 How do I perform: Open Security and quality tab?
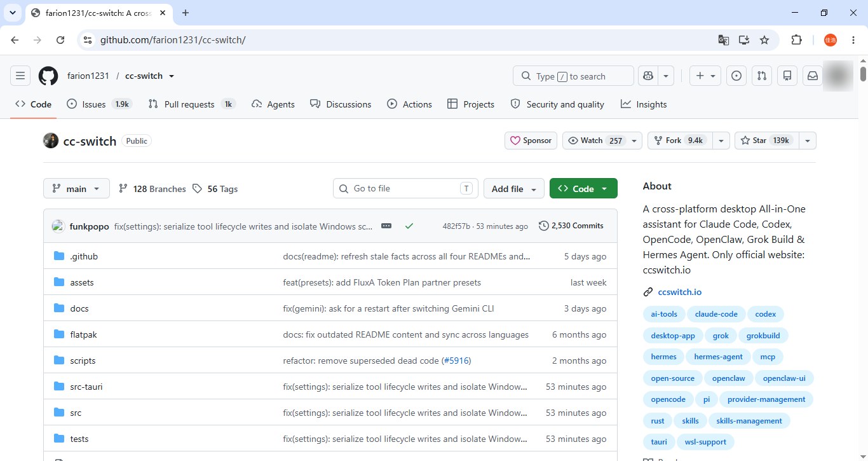point(557,104)
